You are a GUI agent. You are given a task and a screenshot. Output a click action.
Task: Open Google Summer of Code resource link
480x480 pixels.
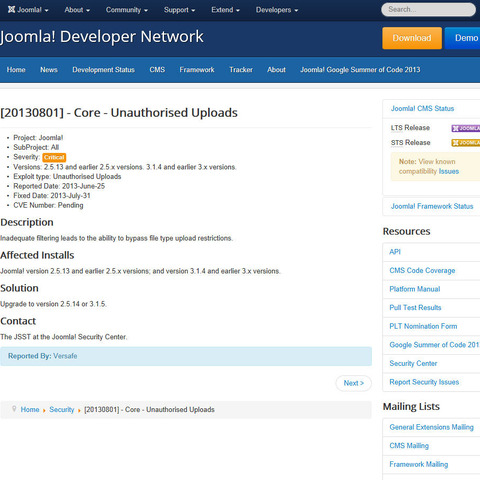434,345
